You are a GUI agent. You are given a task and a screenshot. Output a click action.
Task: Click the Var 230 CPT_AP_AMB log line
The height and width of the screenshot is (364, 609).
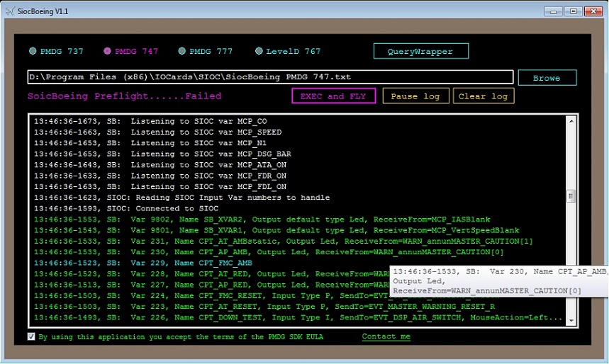point(269,252)
